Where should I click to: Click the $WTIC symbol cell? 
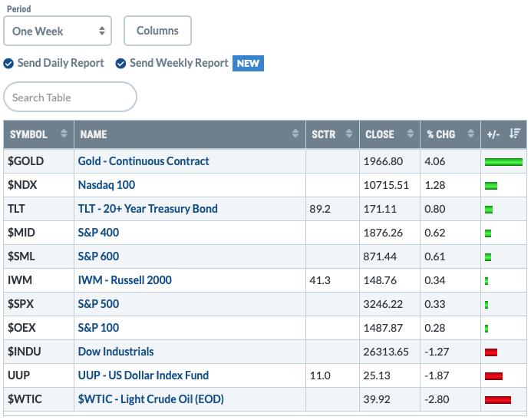coord(38,399)
